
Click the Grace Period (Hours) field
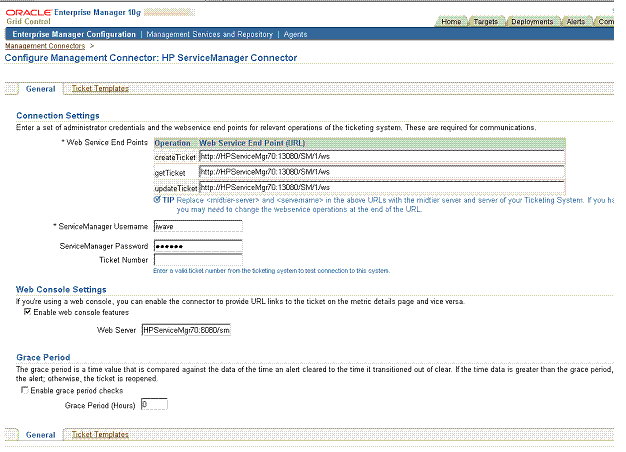(x=155, y=404)
